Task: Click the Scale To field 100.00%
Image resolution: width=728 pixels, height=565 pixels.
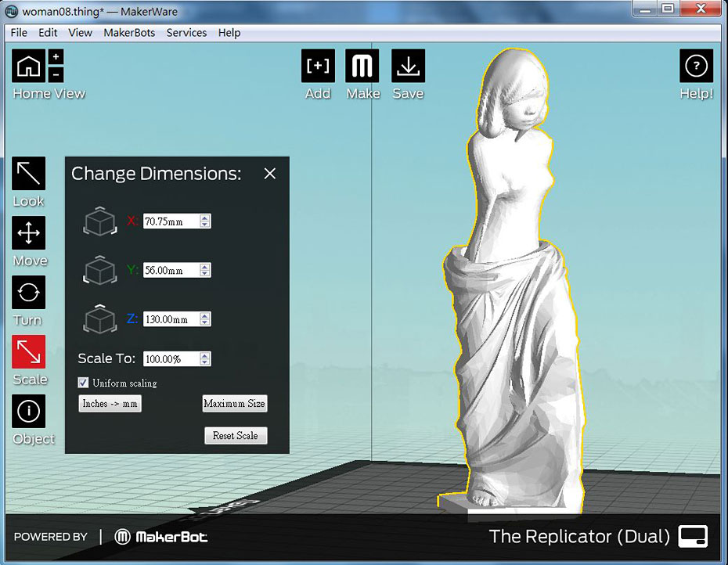Action: 177,358
